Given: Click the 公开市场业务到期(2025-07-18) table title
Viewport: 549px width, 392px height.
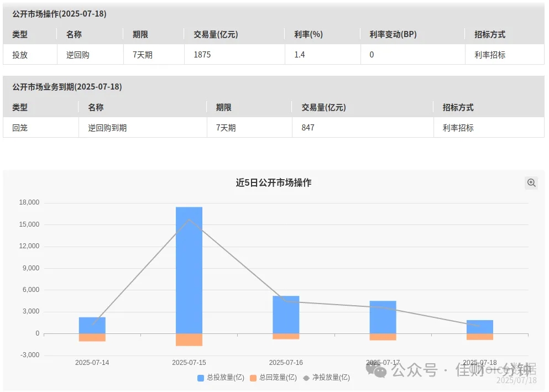Looking at the screenshot, I should coord(67,87).
